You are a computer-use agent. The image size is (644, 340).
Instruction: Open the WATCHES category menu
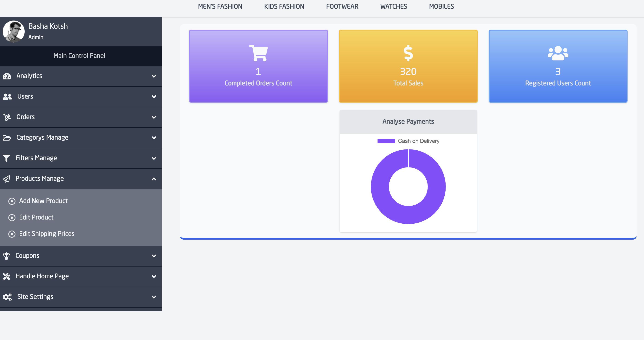pyautogui.click(x=393, y=6)
